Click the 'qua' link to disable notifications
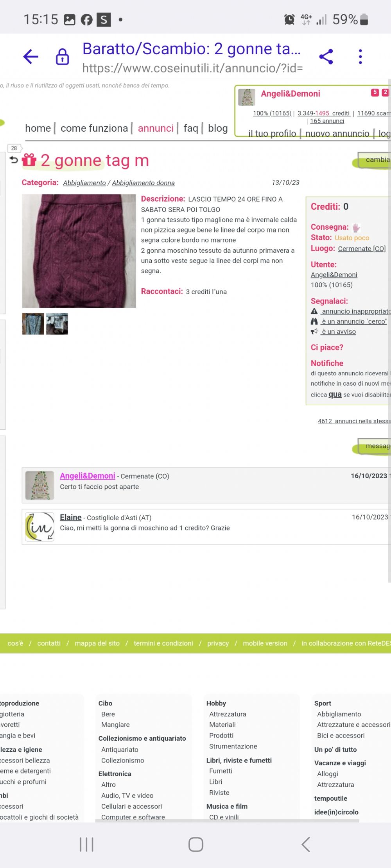Image resolution: width=391 pixels, height=868 pixels. tap(335, 394)
